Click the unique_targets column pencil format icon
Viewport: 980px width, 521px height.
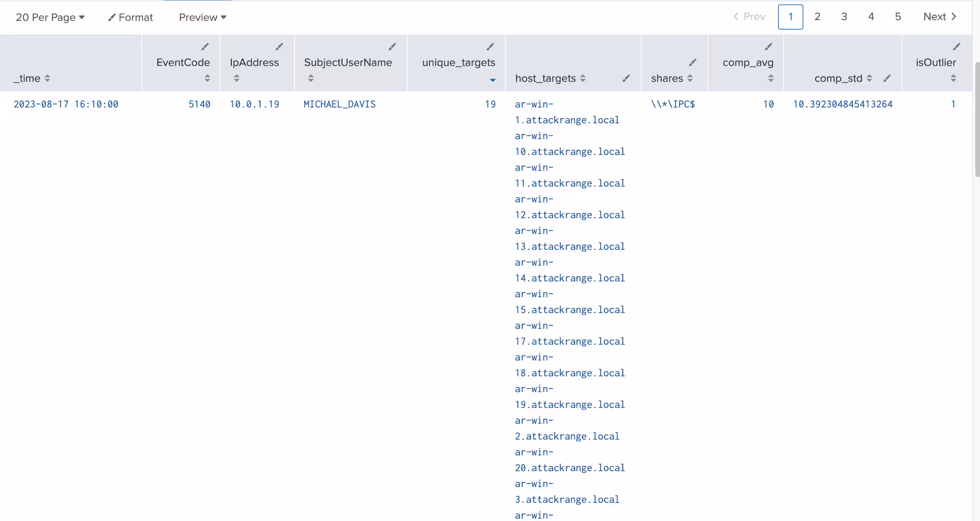coord(490,46)
